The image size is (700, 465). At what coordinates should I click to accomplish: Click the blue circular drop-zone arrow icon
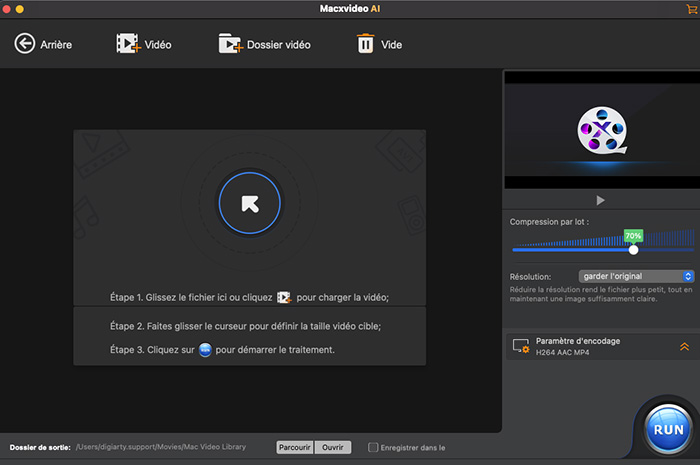click(250, 203)
